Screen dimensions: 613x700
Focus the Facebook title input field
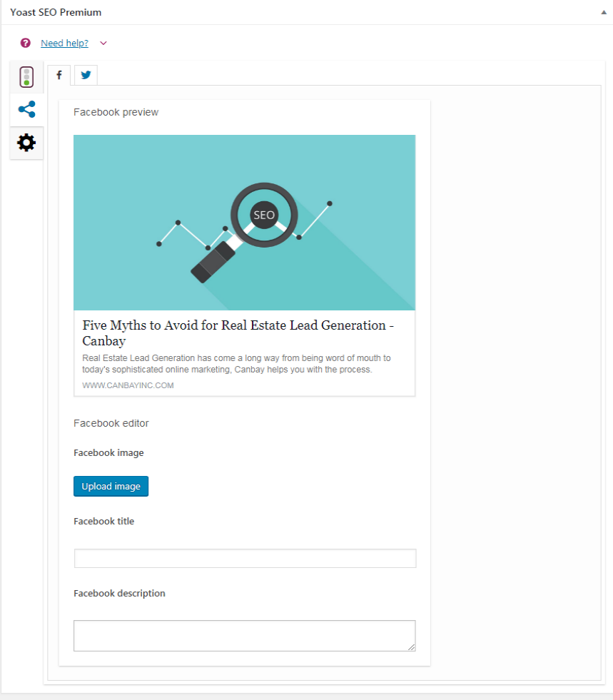pyautogui.click(x=245, y=559)
